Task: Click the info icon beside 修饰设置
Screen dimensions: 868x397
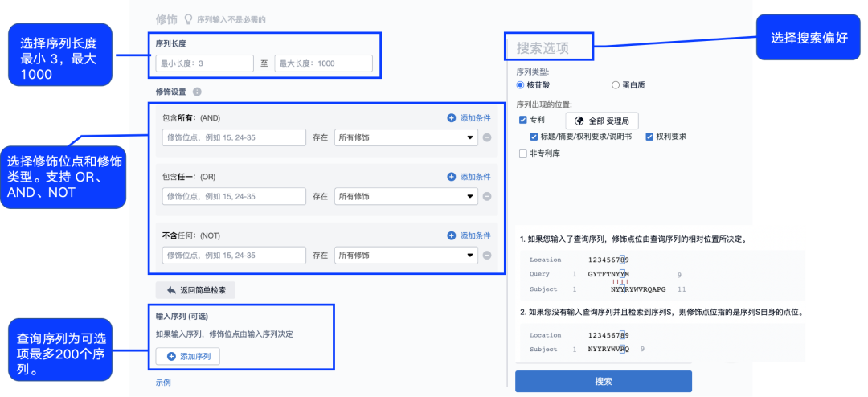Action: 197,92
